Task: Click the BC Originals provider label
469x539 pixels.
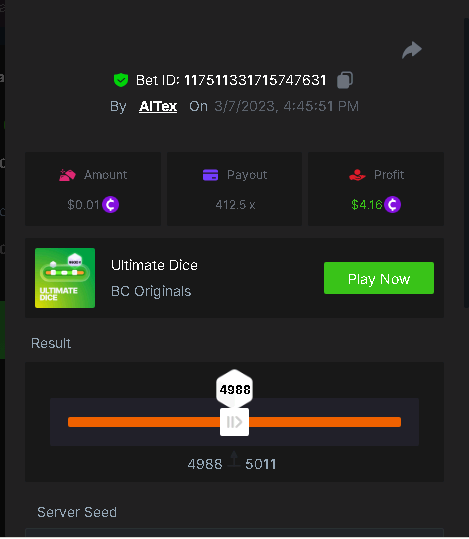Action: pyautogui.click(x=151, y=291)
